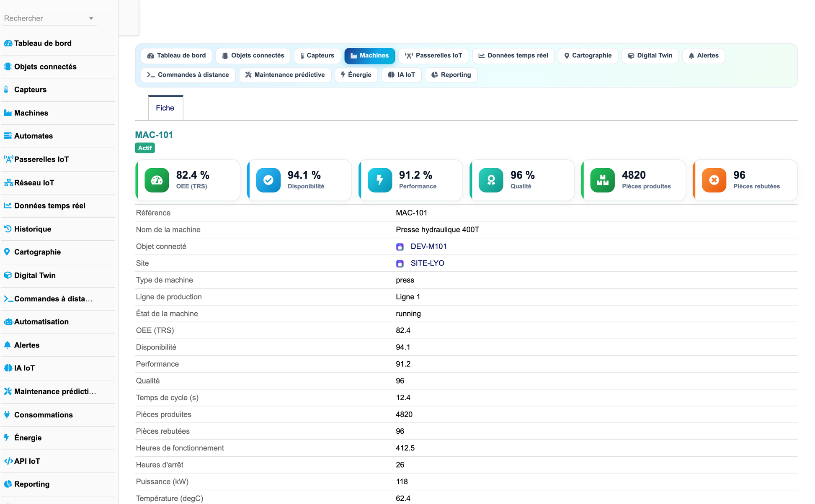The image size is (815, 504).
Task: Click the Historique clock icon in sidebar
Action: pyautogui.click(x=8, y=229)
